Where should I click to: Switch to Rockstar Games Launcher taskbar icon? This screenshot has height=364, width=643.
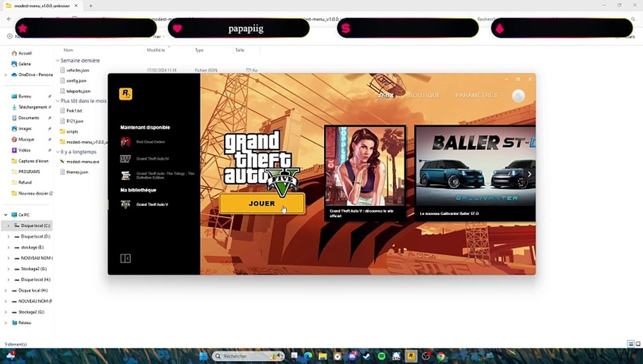411,356
